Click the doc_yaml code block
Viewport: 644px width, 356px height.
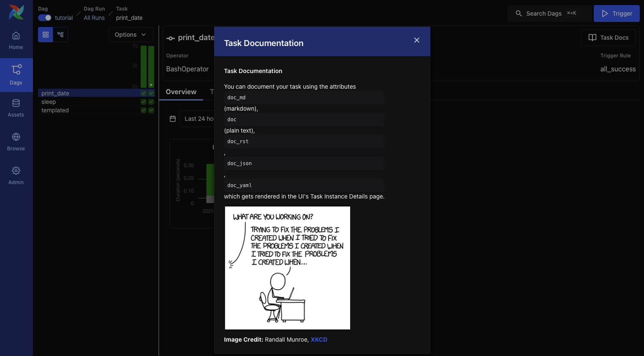coord(304,185)
